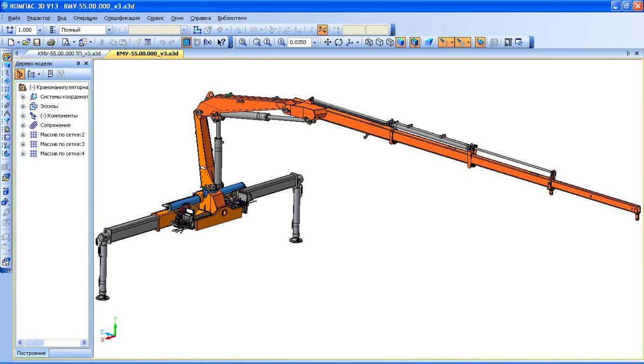Image resolution: width=644 pixels, height=364 pixels.
Task: Open the Операции menu
Action: point(85,18)
